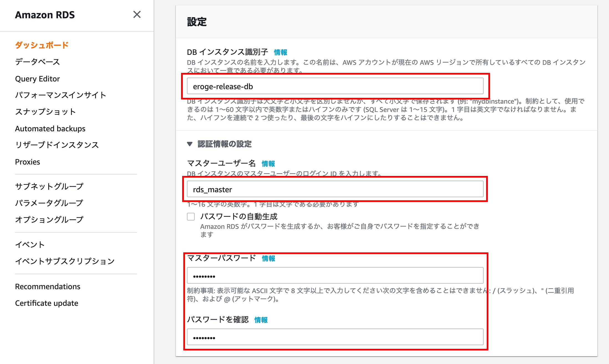The width and height of the screenshot is (609, 364).
Task: Collapse the credential settings (認証情報の設定) section
Action: coord(190,144)
